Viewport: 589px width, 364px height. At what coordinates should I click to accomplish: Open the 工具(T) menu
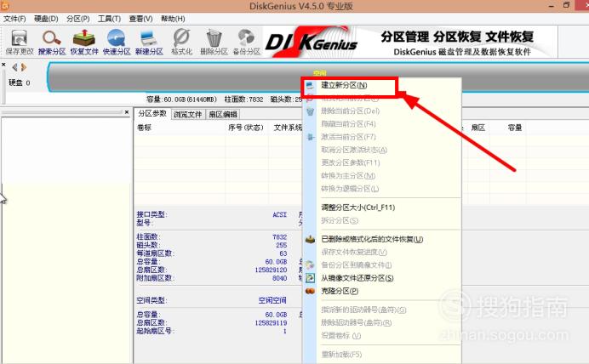click(109, 19)
